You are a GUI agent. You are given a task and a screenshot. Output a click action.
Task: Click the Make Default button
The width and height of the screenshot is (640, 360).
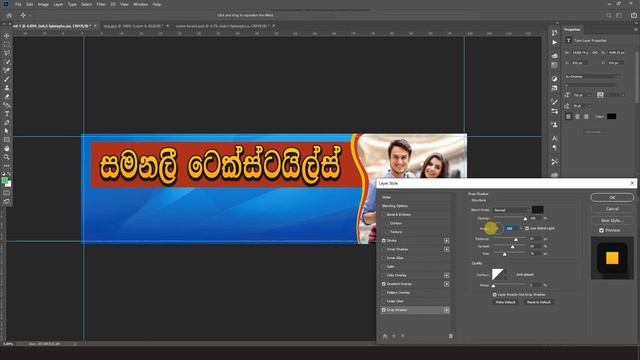tap(505, 302)
